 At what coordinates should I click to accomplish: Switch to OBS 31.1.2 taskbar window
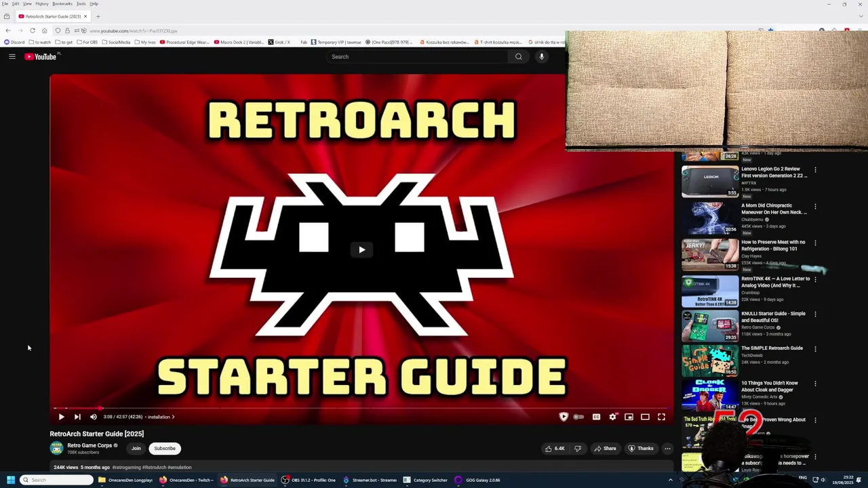coord(309,480)
